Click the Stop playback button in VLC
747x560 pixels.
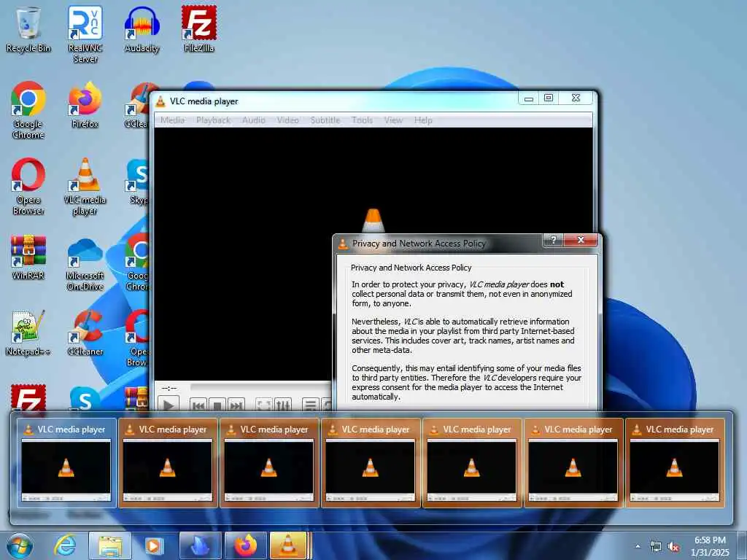(x=217, y=405)
